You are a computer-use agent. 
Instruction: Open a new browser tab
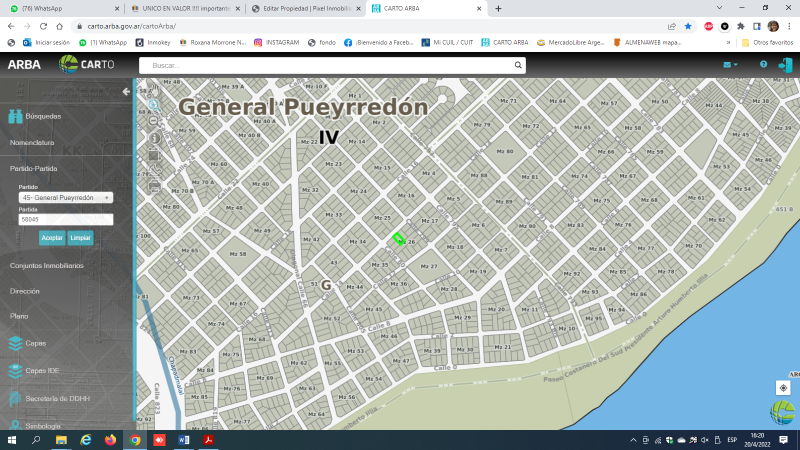click(x=498, y=9)
